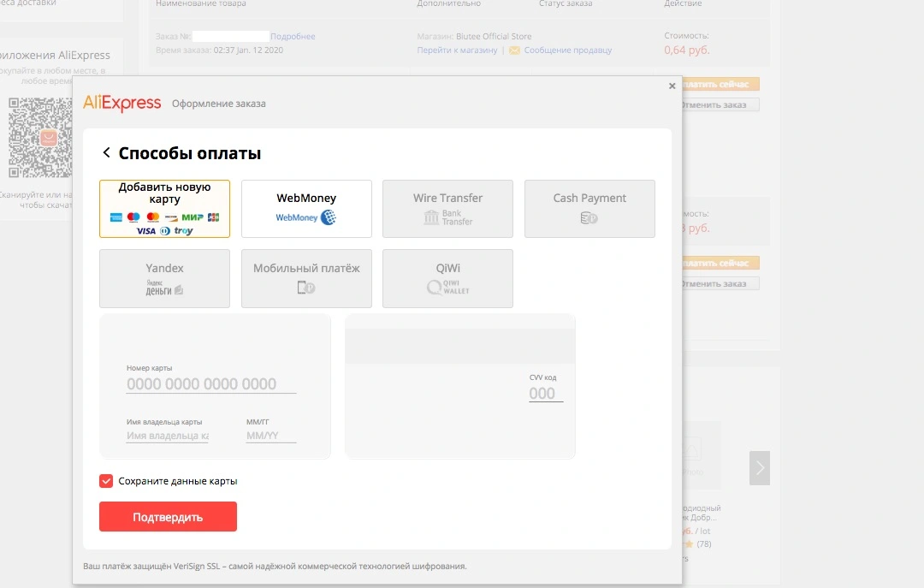Screen dimensions: 924x588
Task: Click the envelope message icon
Action: [x=514, y=50]
